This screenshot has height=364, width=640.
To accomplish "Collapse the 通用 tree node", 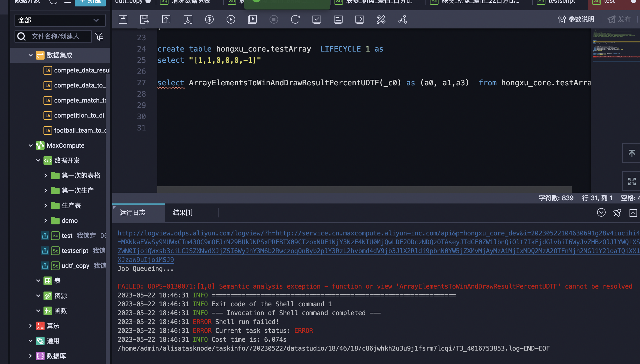I will click(31, 341).
